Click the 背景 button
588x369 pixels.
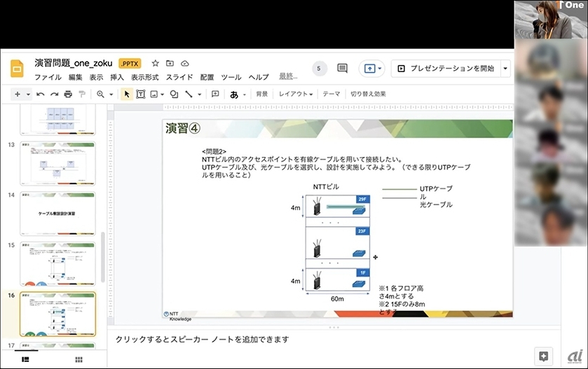coord(261,94)
